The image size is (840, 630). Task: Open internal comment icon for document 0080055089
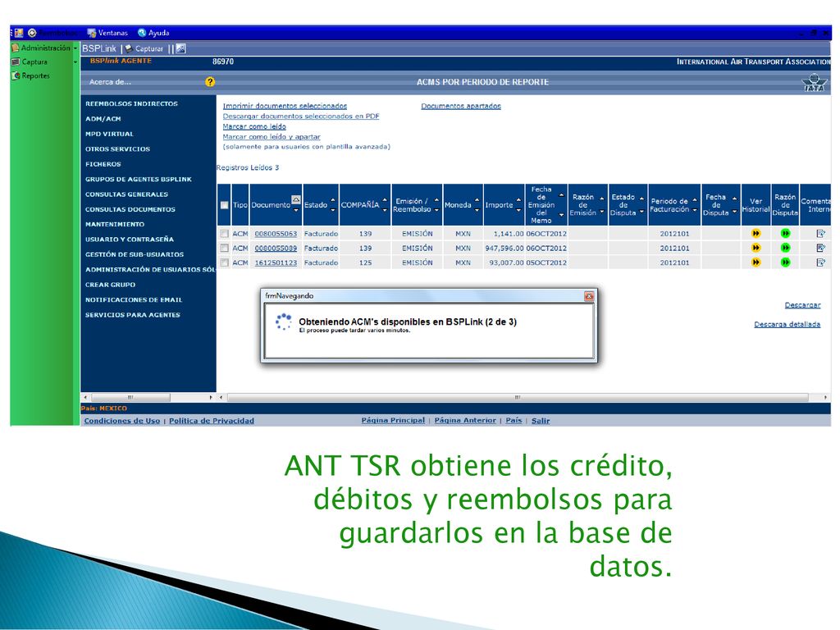[x=820, y=248]
